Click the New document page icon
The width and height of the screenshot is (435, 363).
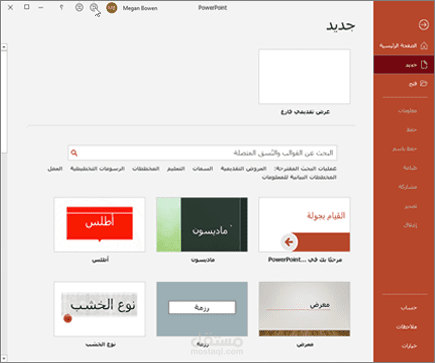coord(424,65)
